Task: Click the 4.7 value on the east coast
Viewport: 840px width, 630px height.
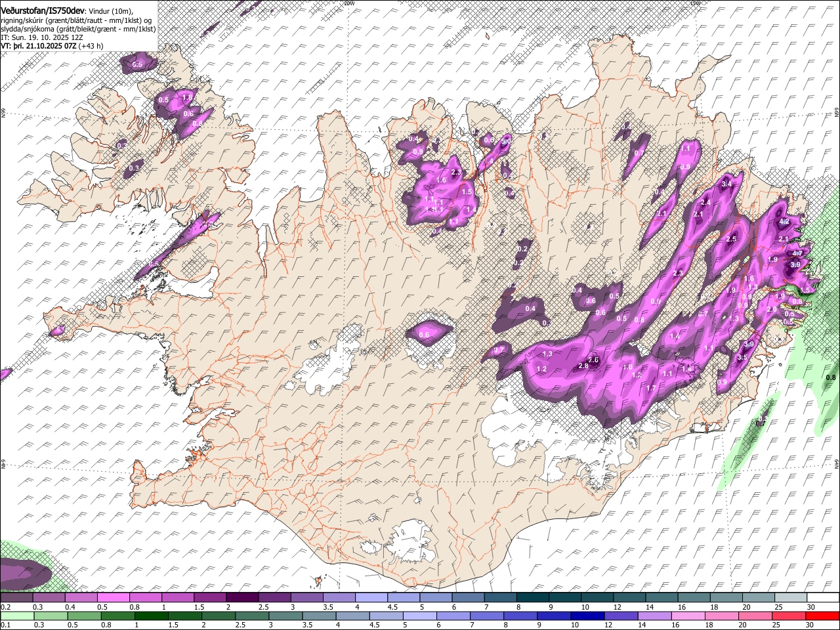Action: coord(797,253)
